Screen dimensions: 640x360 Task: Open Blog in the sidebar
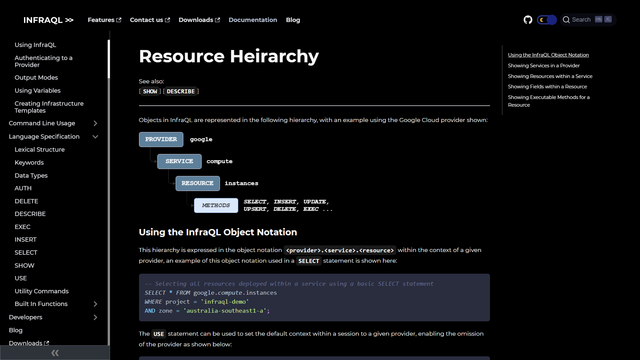click(16, 330)
